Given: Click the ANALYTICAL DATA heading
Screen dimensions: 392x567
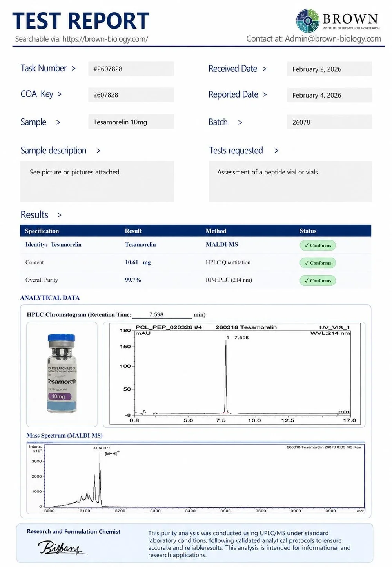Looking at the screenshot, I should [50, 298].
